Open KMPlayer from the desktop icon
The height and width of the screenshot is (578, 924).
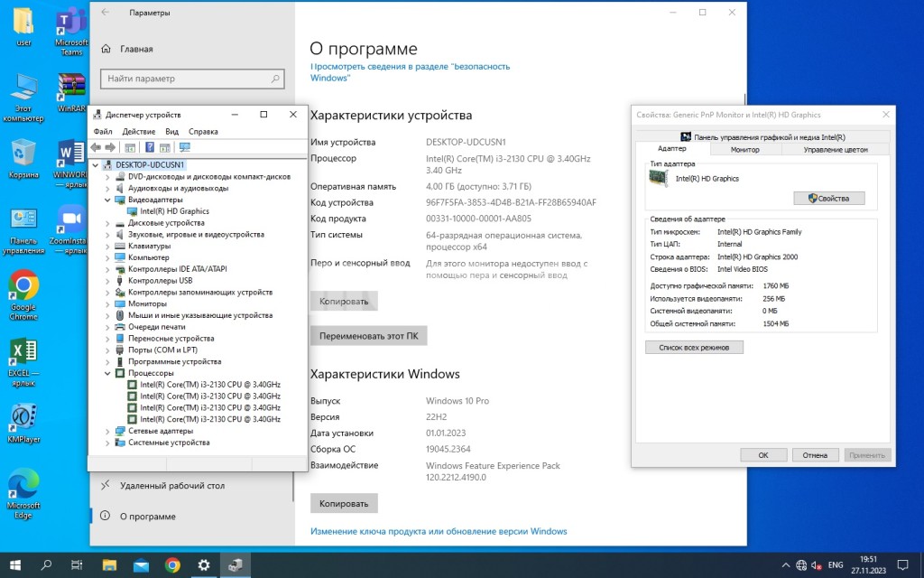click(x=23, y=419)
